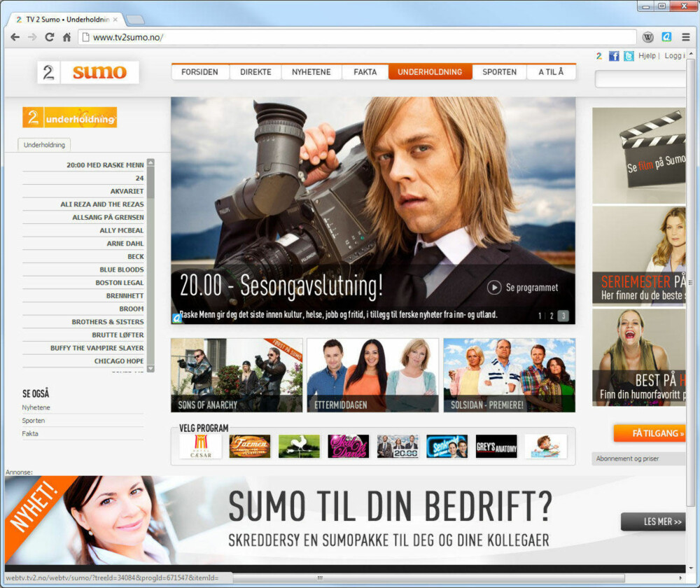Click Se programmet link
This screenshot has width=700, height=588.
click(x=532, y=288)
